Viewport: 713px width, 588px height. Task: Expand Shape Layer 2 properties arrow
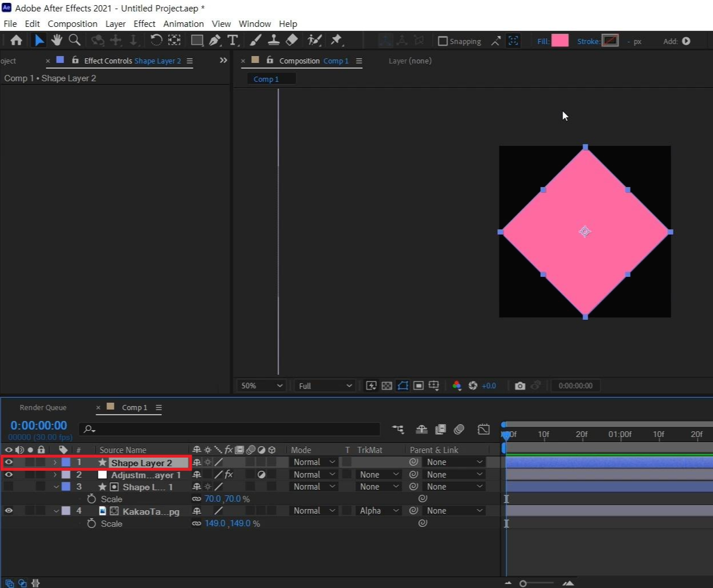[x=55, y=462]
